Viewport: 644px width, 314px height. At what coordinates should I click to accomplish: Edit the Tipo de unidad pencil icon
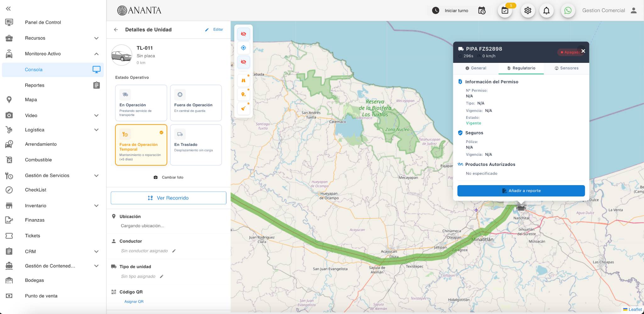point(162,276)
